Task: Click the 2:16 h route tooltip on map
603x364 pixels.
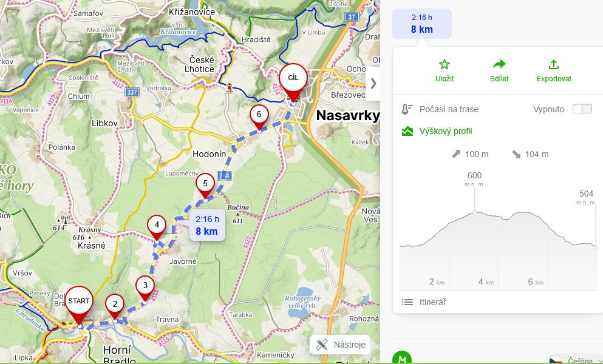Action: click(206, 224)
